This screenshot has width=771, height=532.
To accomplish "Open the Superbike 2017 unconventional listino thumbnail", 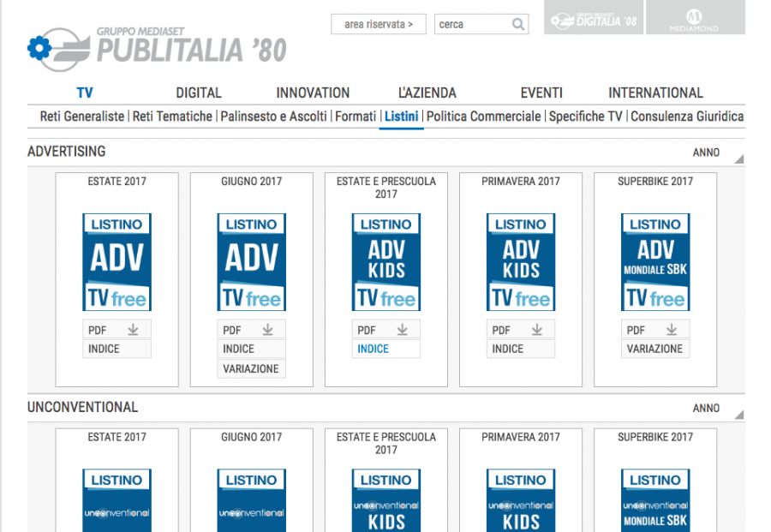I will pyautogui.click(x=655, y=501).
